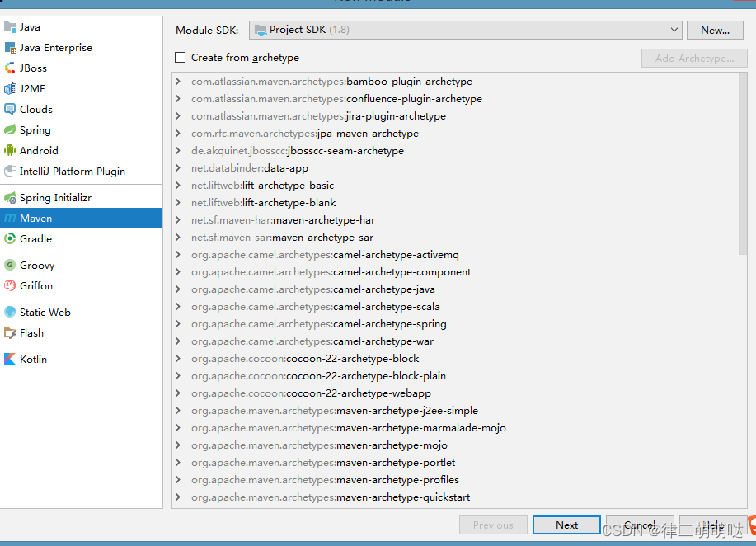This screenshot has height=546, width=756.
Task: Expand jpa-maven-archetype entry
Action: point(178,134)
